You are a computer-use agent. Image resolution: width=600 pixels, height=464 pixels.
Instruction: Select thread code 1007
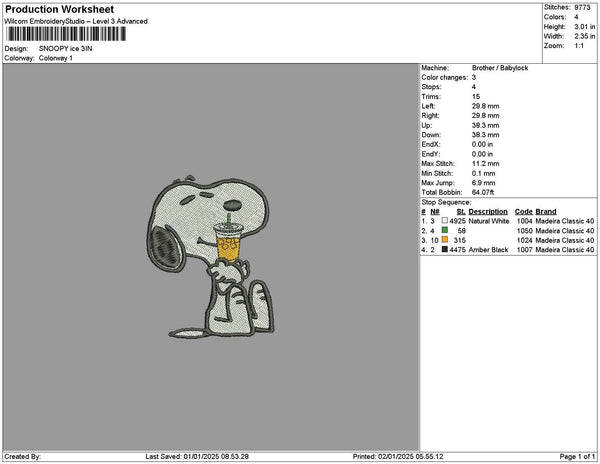pyautogui.click(x=525, y=249)
